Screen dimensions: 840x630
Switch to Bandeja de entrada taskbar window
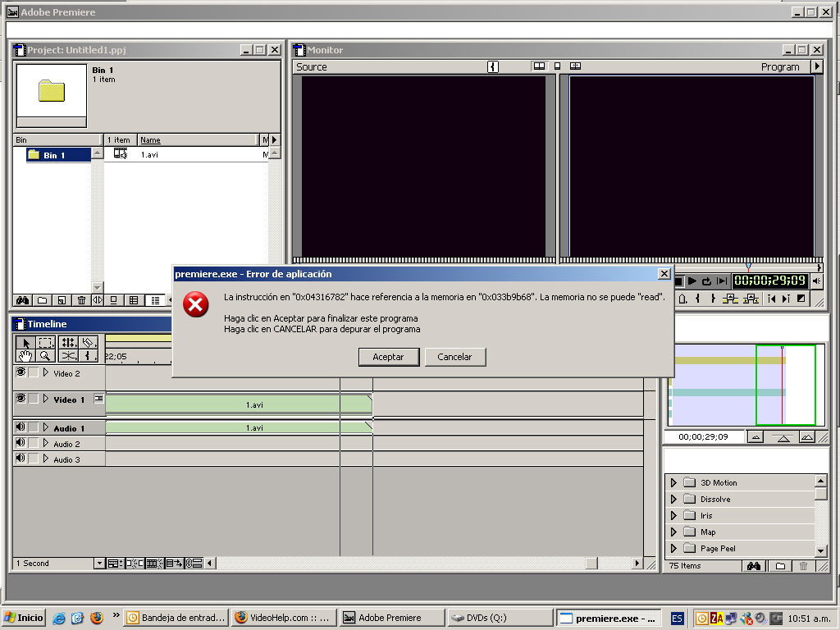pos(176,618)
